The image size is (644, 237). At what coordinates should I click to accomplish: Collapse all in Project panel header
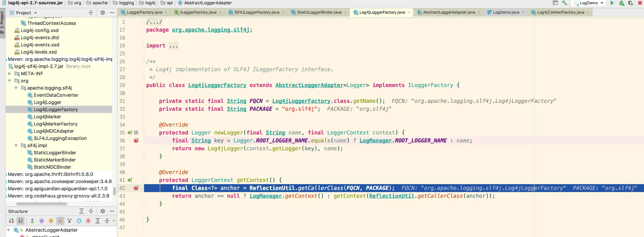point(91,13)
